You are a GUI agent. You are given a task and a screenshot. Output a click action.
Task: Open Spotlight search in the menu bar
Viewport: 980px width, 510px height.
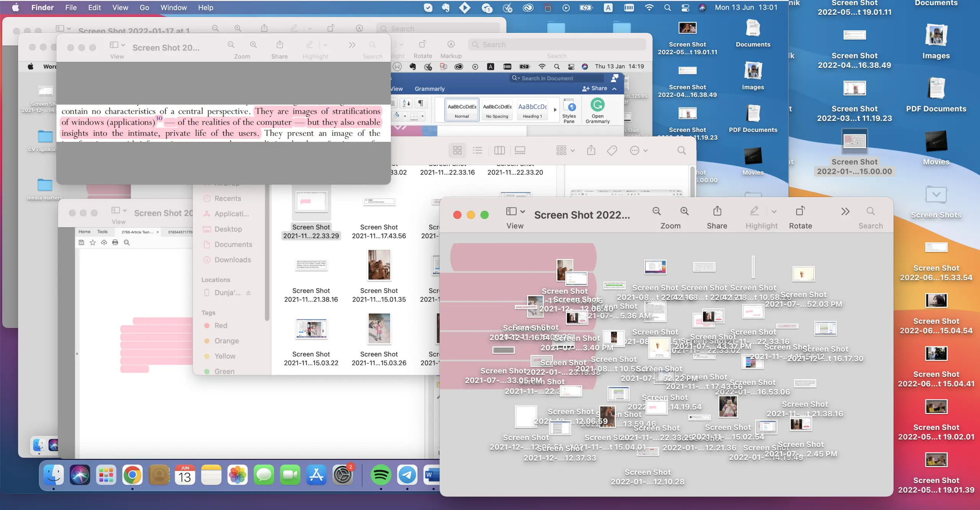tap(667, 8)
